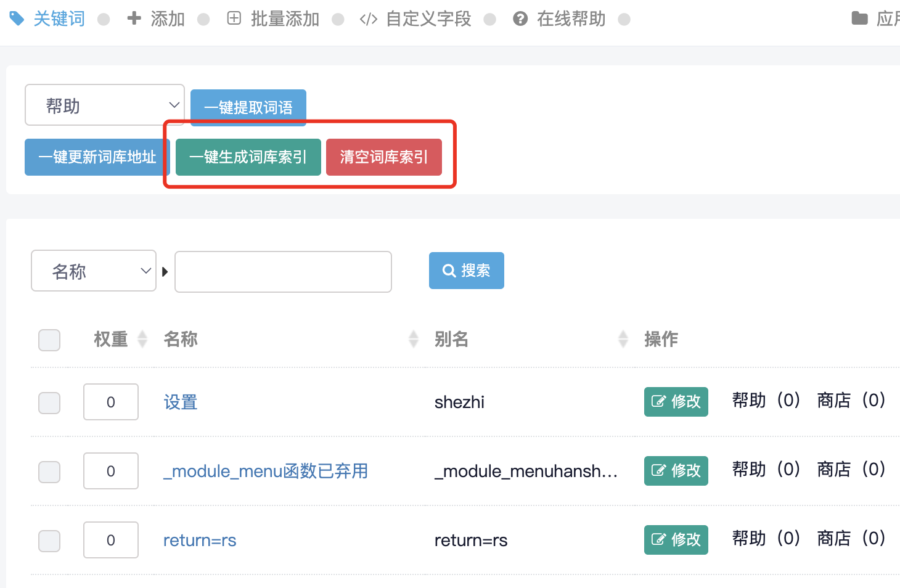
Task: Click the 批量添加 plus-box icon
Action: coord(234,18)
